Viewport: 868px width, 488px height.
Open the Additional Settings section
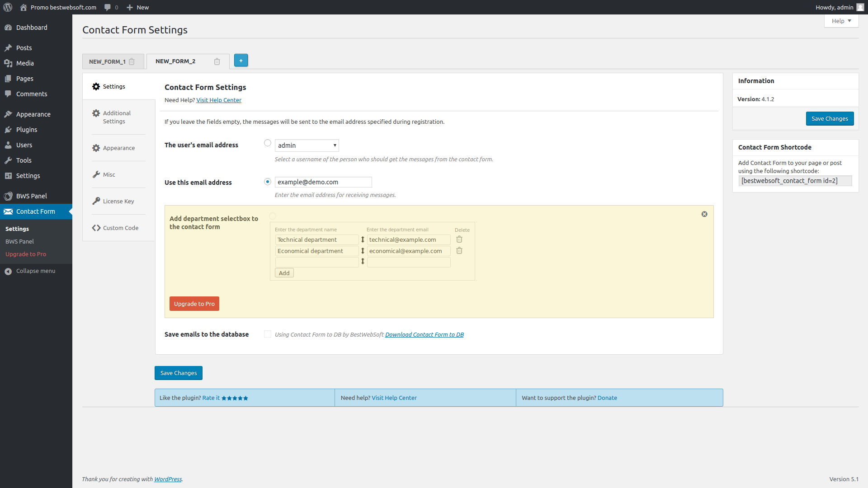[117, 117]
